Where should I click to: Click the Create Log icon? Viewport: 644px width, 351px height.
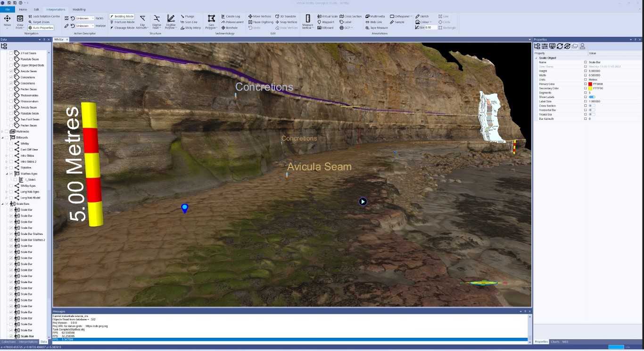click(x=230, y=16)
